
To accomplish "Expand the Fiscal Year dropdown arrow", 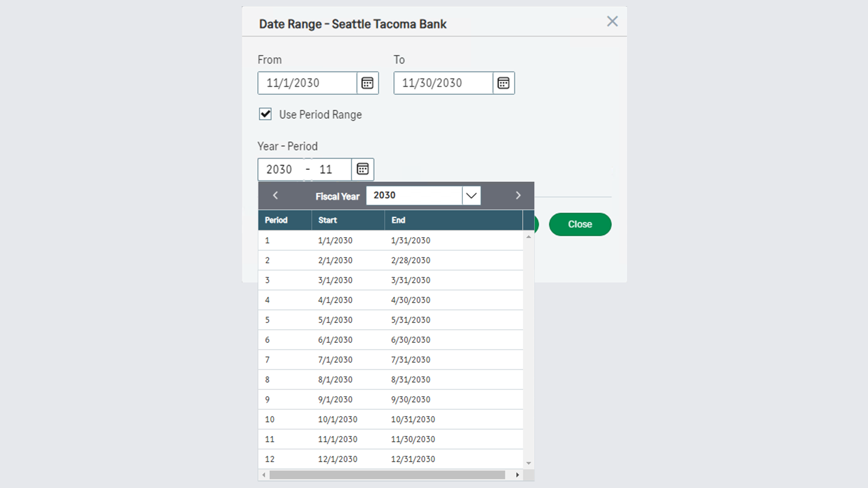I will (x=471, y=196).
